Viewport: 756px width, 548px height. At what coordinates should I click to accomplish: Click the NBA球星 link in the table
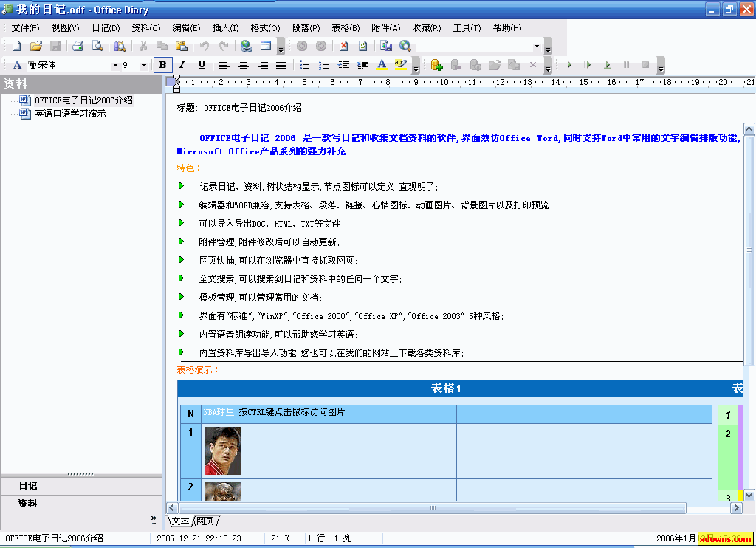click(219, 412)
